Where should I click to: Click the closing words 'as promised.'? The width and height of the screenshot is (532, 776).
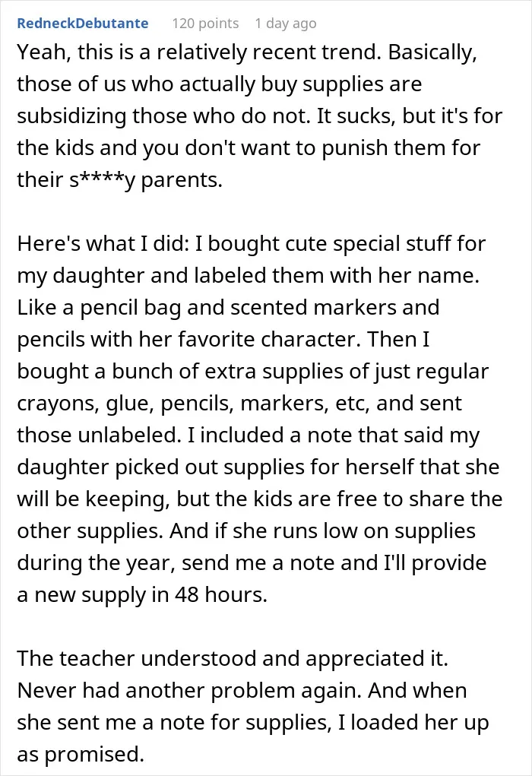click(81, 755)
